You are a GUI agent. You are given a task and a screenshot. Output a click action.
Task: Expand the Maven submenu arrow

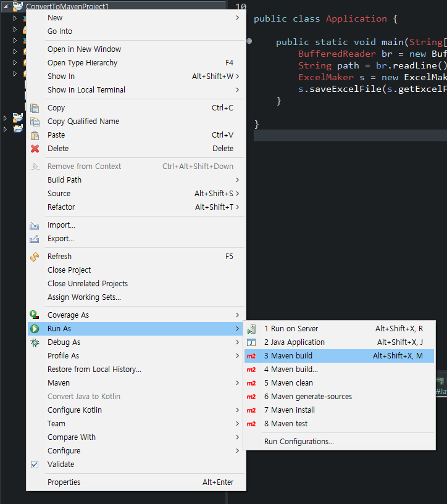pyautogui.click(x=237, y=383)
